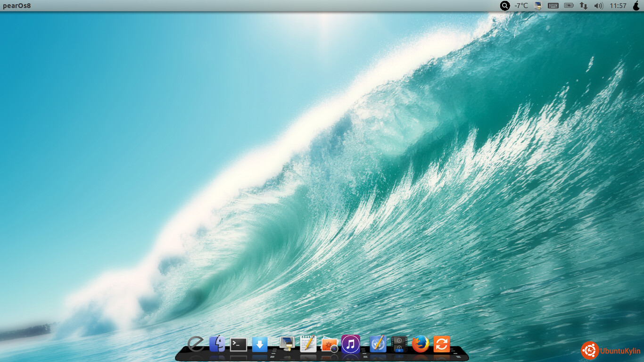
Task: Open the film strip video app
Action: pos(399,344)
